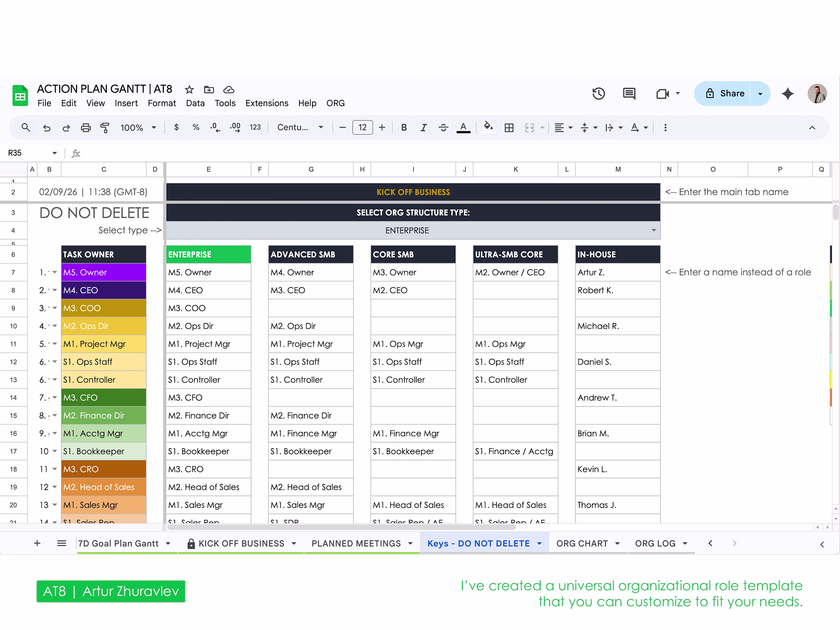Click the print icon

(x=86, y=128)
